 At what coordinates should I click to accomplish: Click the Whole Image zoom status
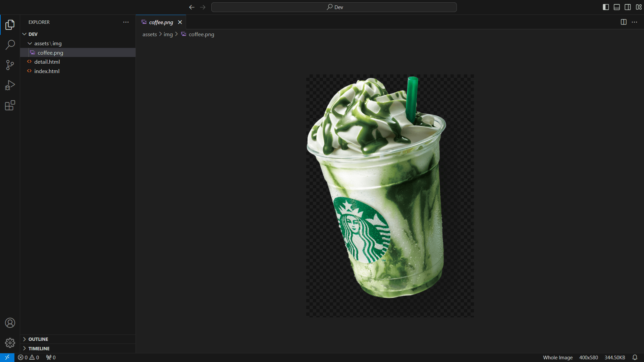pyautogui.click(x=558, y=358)
